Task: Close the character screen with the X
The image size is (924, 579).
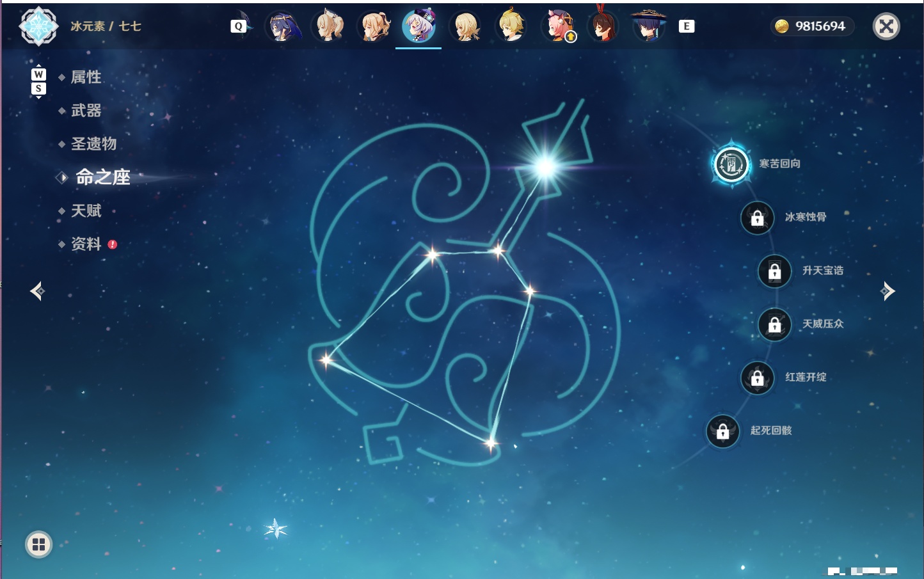Action: click(x=886, y=26)
